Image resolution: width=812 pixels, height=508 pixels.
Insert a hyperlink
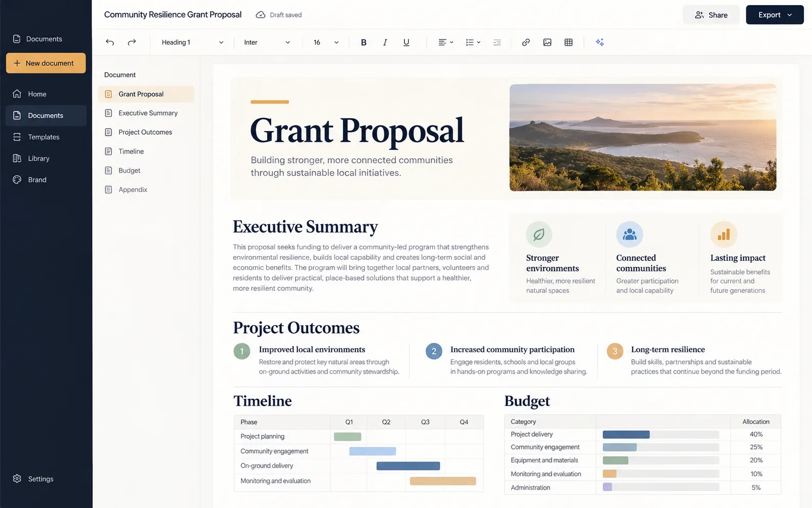(526, 43)
